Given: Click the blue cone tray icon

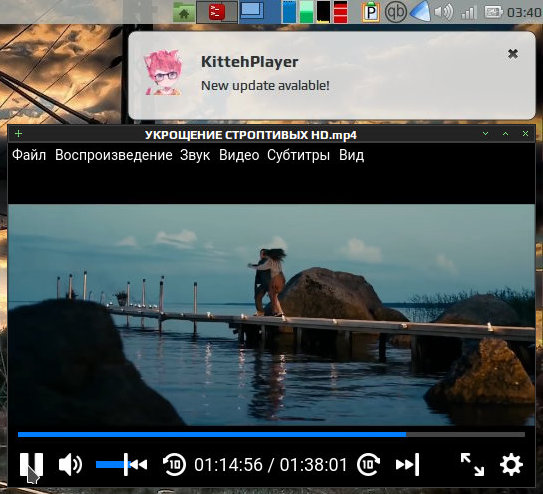Looking at the screenshot, I should click(x=420, y=12).
